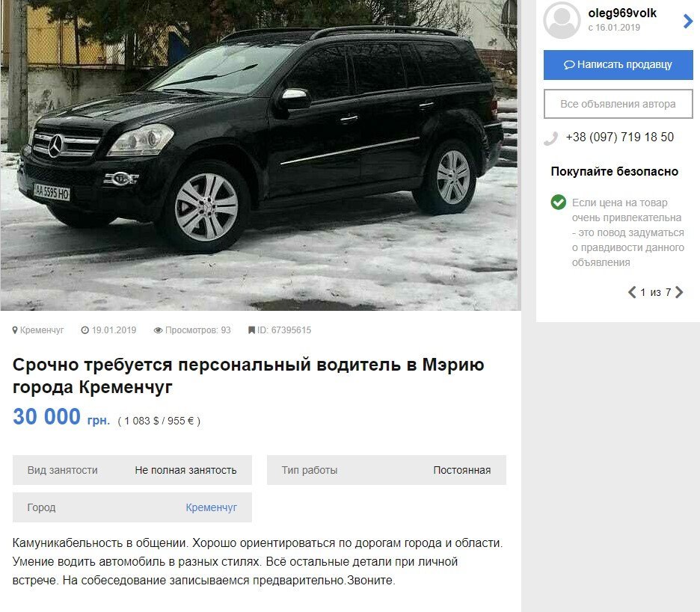This screenshot has height=612, width=700.
Task: Click the seller username oleg969volk
Action: (x=622, y=13)
